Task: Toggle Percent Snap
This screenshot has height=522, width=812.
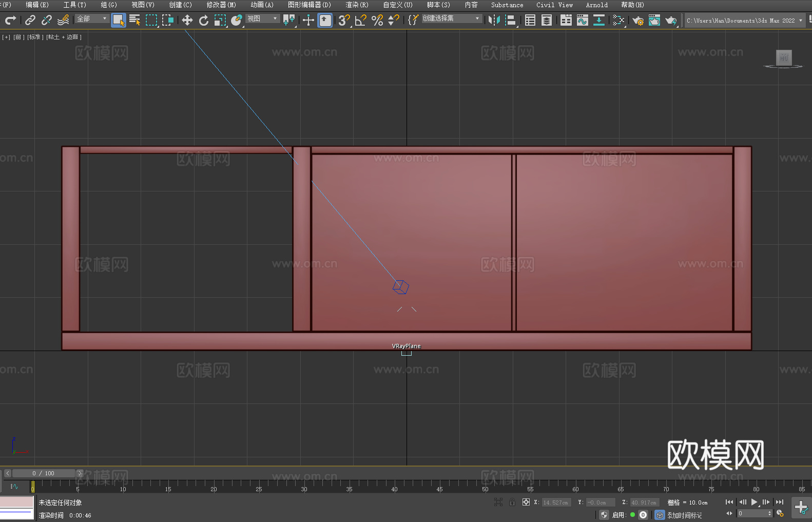Action: [377, 20]
